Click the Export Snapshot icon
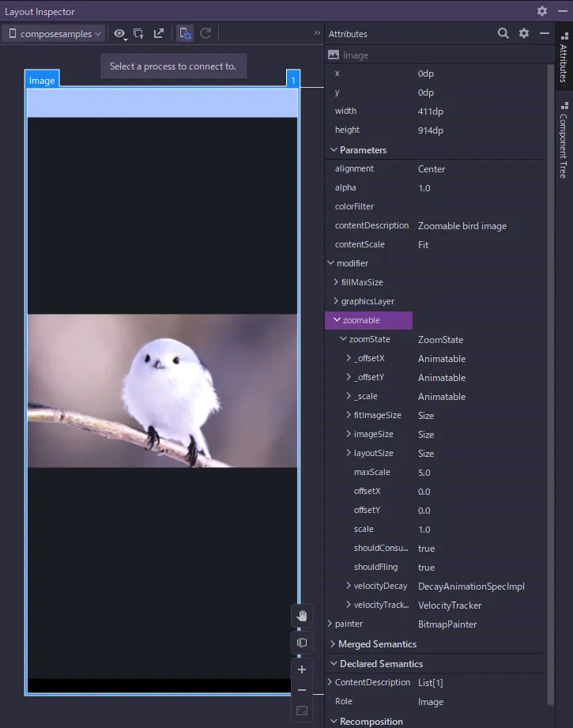This screenshot has height=728, width=573. point(159,34)
